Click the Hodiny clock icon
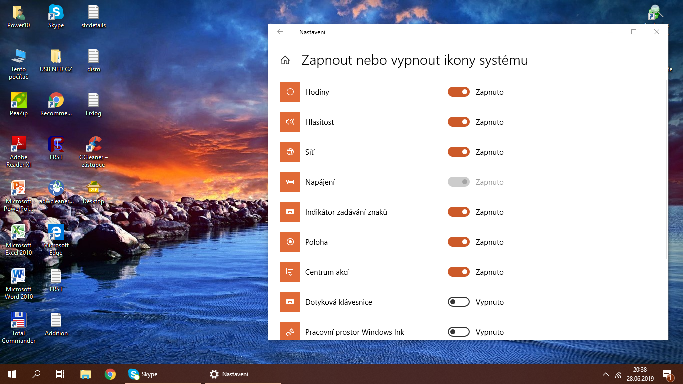 pyautogui.click(x=290, y=92)
